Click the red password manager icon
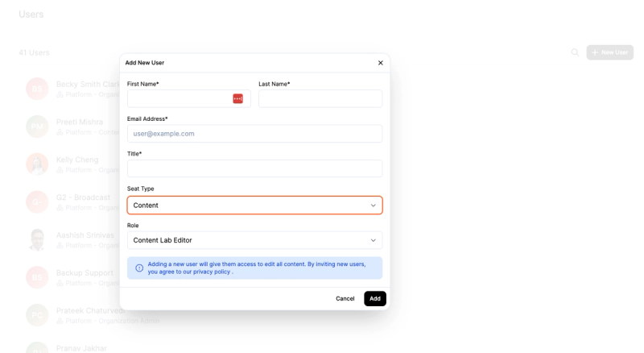The width and height of the screenshot is (644, 353). point(237,98)
